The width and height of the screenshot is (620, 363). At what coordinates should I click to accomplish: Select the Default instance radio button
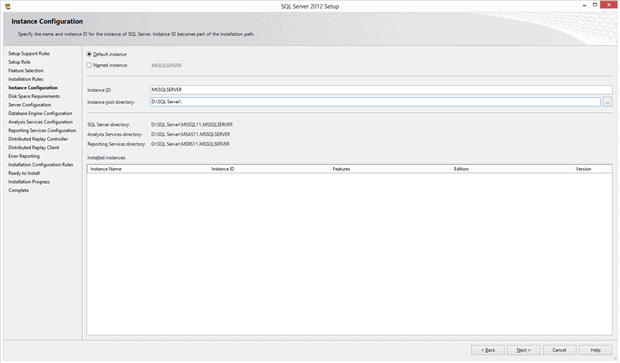[x=89, y=54]
